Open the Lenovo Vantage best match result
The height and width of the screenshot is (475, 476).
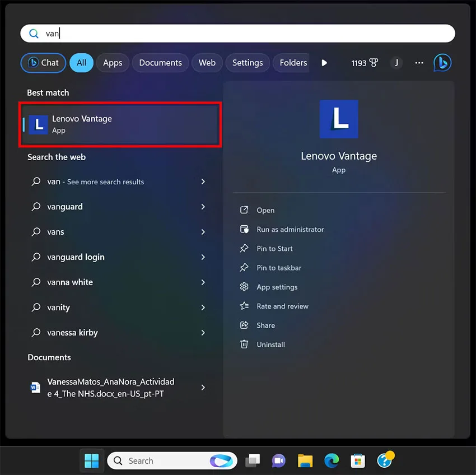(120, 124)
